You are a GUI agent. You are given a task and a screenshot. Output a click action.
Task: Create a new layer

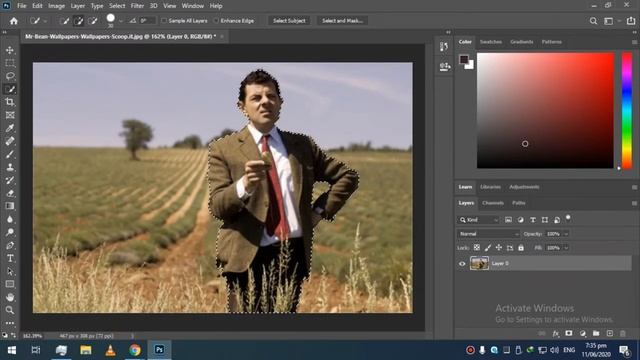click(x=609, y=333)
